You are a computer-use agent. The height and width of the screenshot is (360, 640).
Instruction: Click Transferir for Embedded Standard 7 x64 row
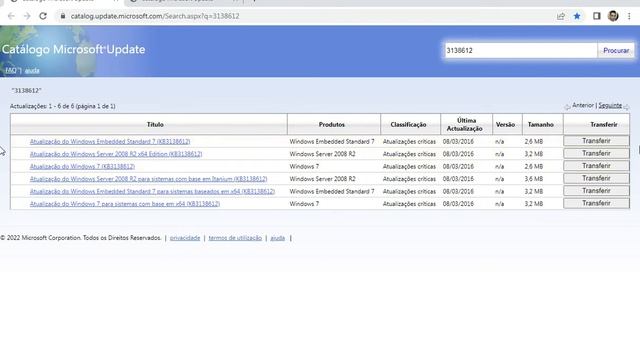click(x=596, y=191)
